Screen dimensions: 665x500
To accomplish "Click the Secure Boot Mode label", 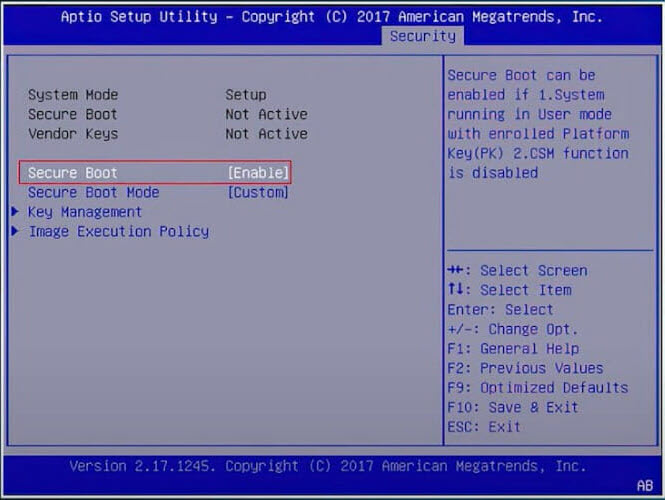I will (94, 192).
